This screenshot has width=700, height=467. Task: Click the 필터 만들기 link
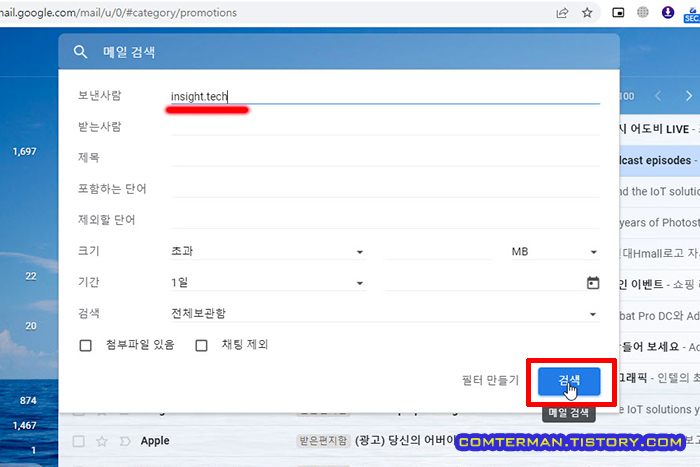(490, 380)
